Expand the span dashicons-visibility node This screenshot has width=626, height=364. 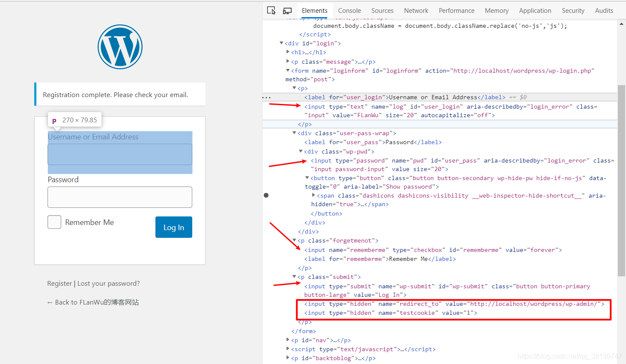click(313, 195)
